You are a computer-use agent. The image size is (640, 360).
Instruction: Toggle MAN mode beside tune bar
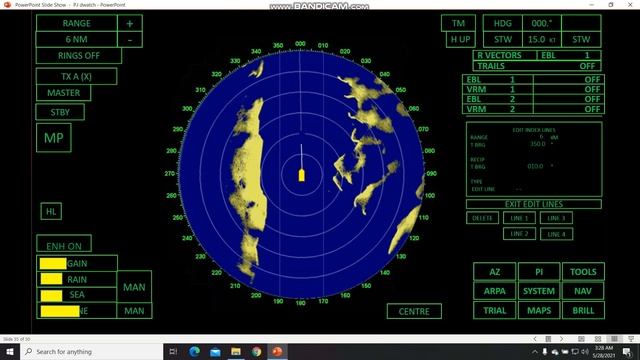[134, 311]
